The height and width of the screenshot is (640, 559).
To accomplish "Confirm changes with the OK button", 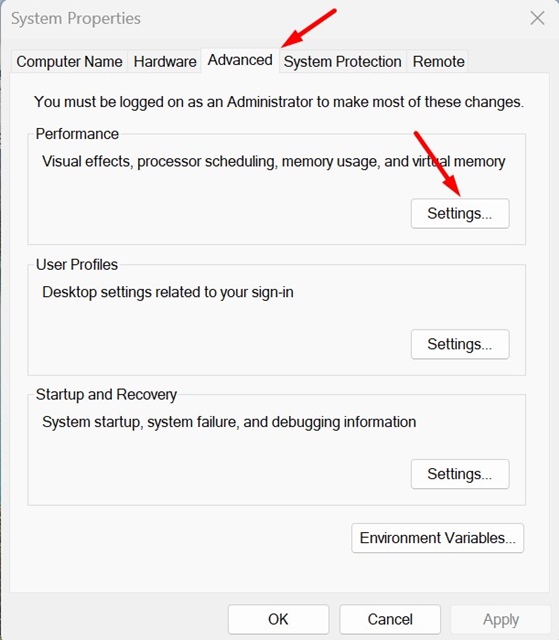I will tap(278, 619).
